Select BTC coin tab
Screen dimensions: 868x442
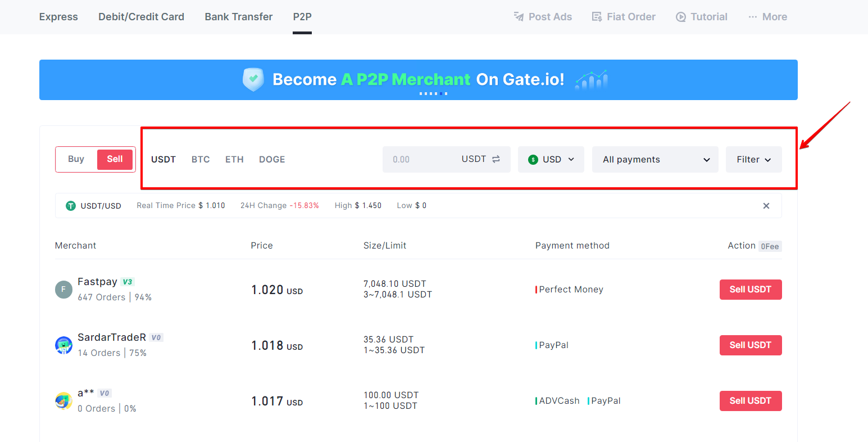point(201,160)
